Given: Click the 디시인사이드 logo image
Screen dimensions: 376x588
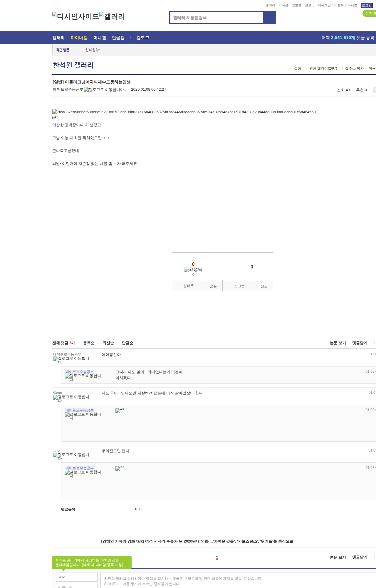Looking at the screenshot, I should 76,16.
